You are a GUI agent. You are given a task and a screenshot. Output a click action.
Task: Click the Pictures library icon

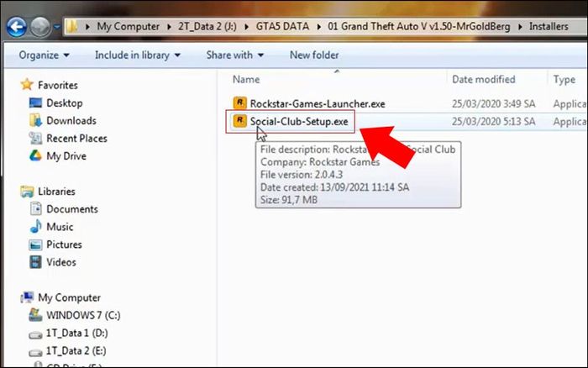pyautogui.click(x=35, y=244)
